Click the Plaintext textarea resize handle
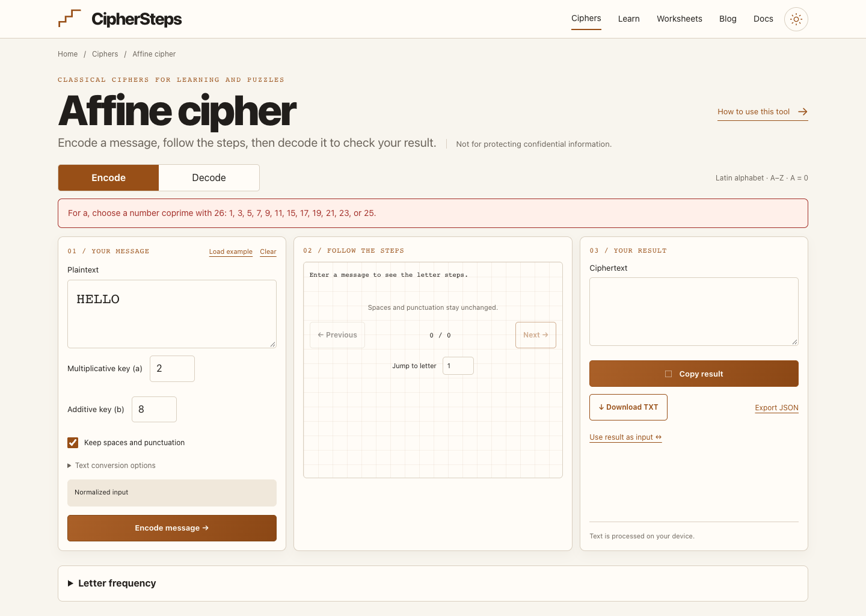The height and width of the screenshot is (616, 866). (x=272, y=344)
